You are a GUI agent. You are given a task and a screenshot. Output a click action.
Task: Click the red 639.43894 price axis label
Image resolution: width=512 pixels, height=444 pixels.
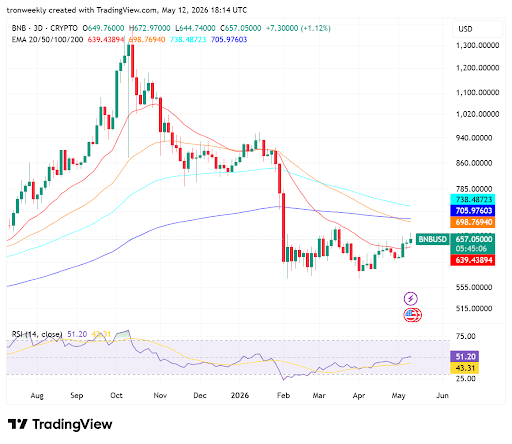[x=473, y=260]
